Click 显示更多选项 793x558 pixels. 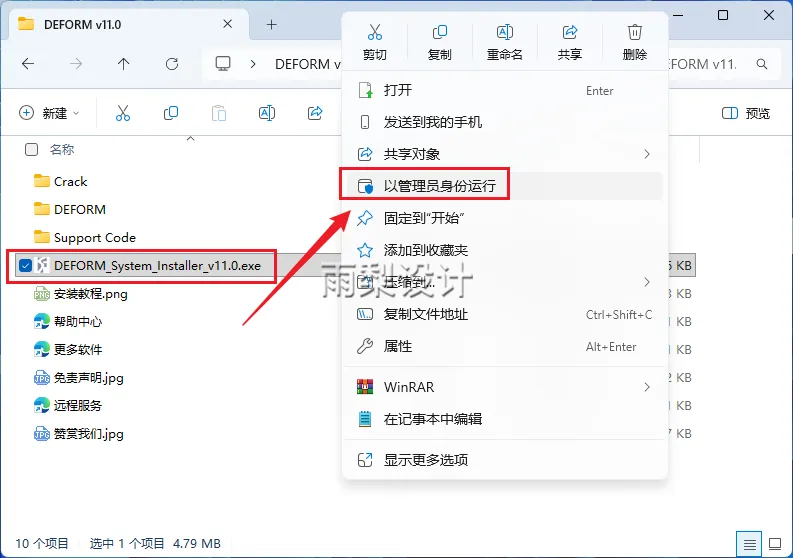[x=505, y=460]
